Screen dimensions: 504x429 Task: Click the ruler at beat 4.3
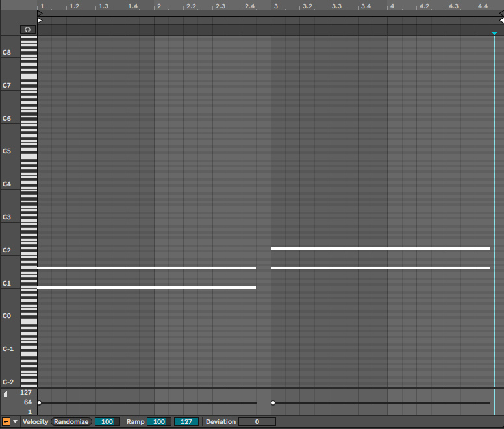(453, 6)
